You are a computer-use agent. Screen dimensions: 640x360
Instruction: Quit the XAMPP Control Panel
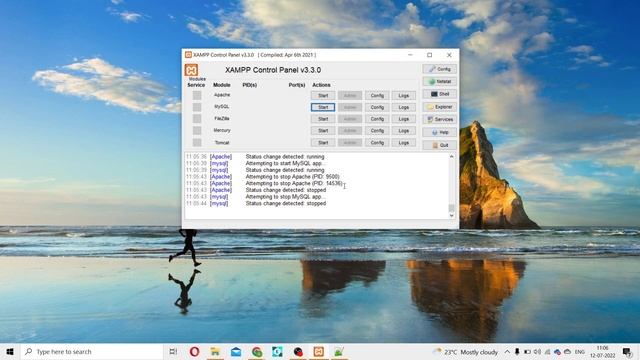click(440, 145)
